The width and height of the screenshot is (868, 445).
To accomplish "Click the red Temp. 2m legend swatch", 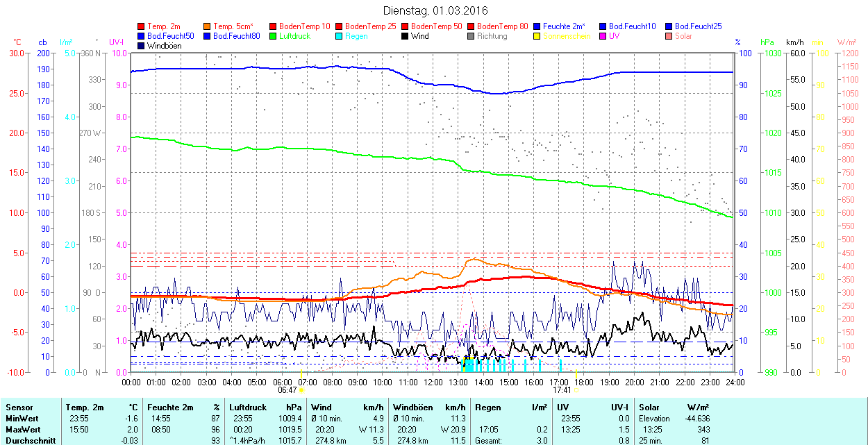I will 142,26.
